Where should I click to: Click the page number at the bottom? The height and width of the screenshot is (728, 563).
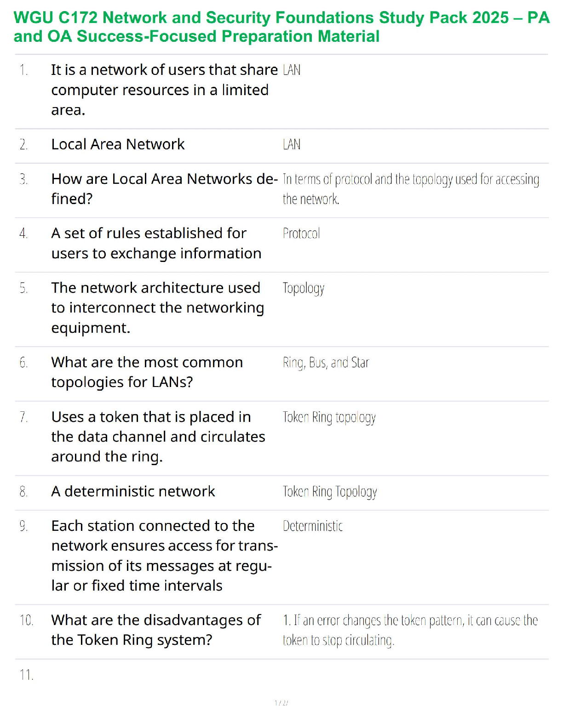pyautogui.click(x=281, y=703)
